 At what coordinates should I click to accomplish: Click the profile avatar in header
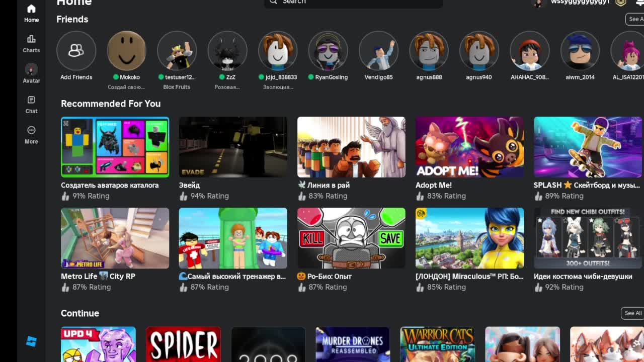click(x=539, y=3)
